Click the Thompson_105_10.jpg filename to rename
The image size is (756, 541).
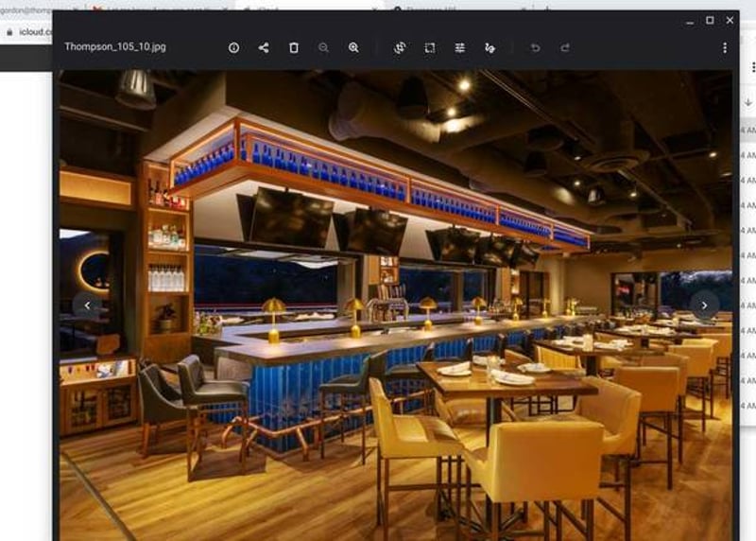(114, 46)
